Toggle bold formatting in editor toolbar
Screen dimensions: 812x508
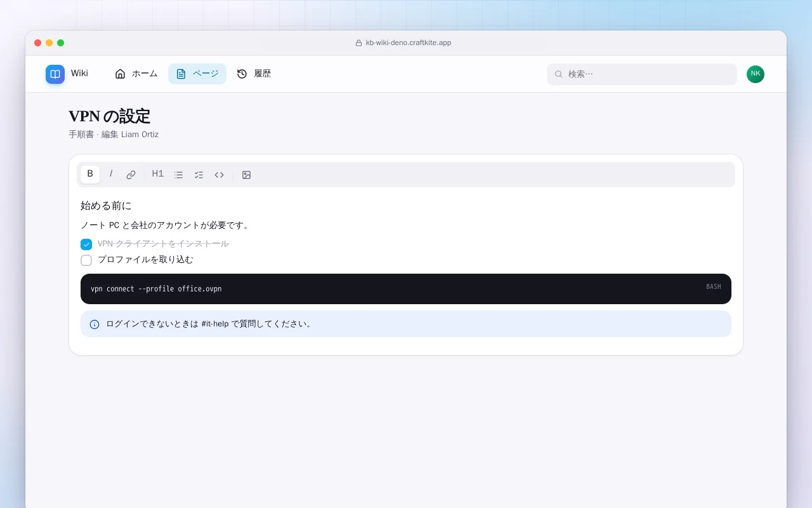click(x=90, y=174)
